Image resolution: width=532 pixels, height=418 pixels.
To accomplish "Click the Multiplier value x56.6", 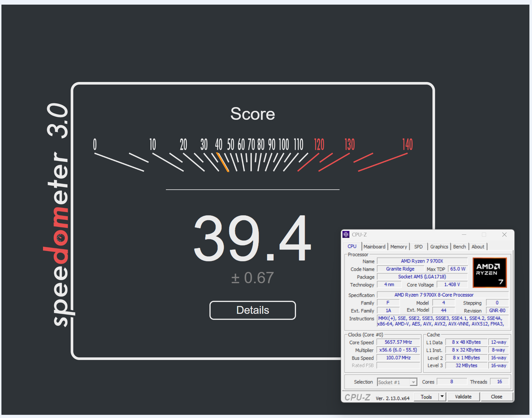I will [x=398, y=350].
